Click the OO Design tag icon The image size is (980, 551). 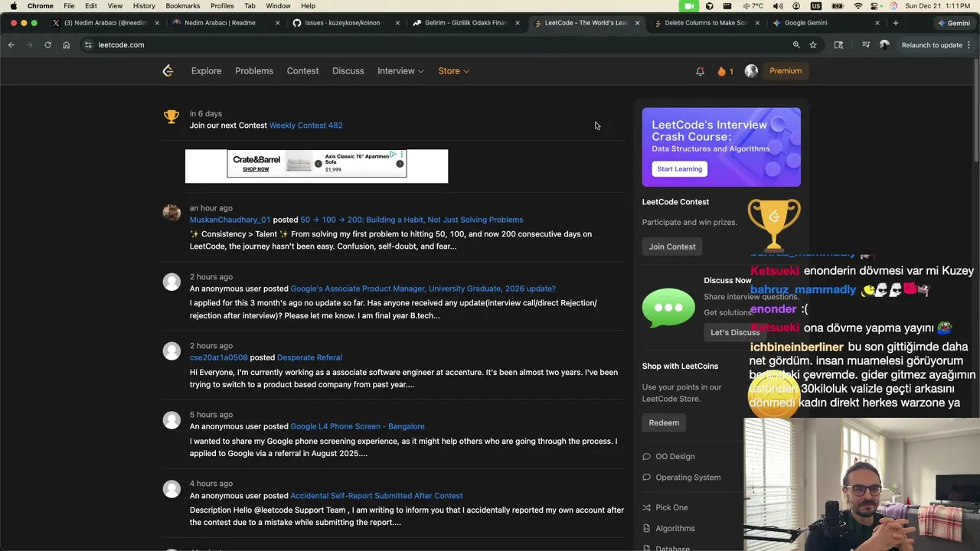(x=647, y=457)
